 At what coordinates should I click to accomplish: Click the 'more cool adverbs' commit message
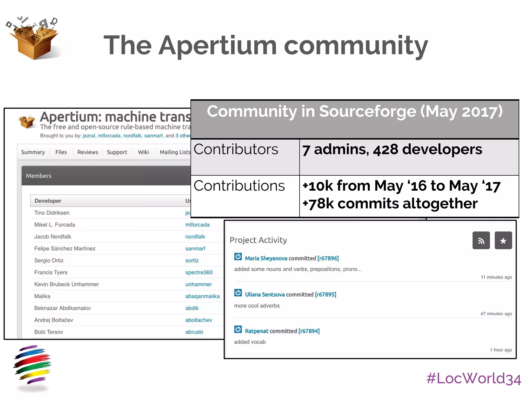point(257,306)
